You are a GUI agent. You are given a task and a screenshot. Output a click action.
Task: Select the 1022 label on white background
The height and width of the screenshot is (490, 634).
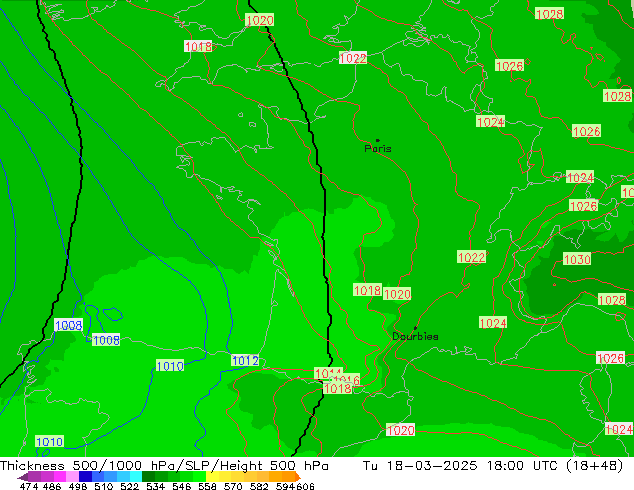coord(353,58)
